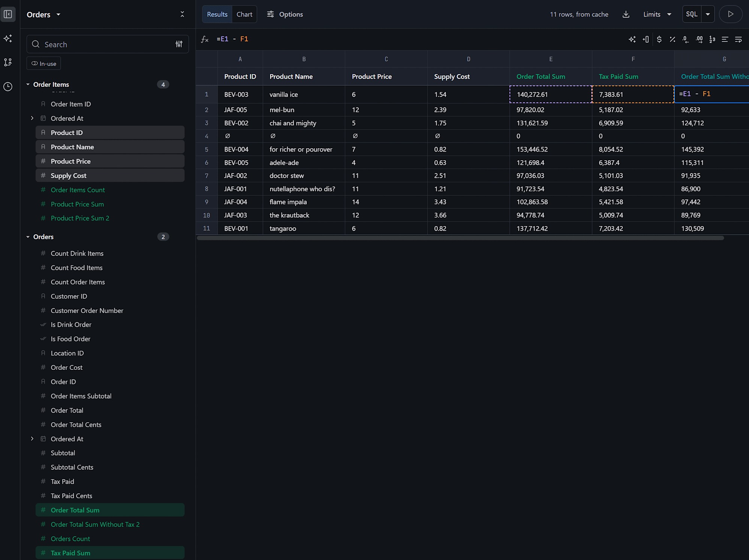Deselect the Product ID field

pos(110,133)
